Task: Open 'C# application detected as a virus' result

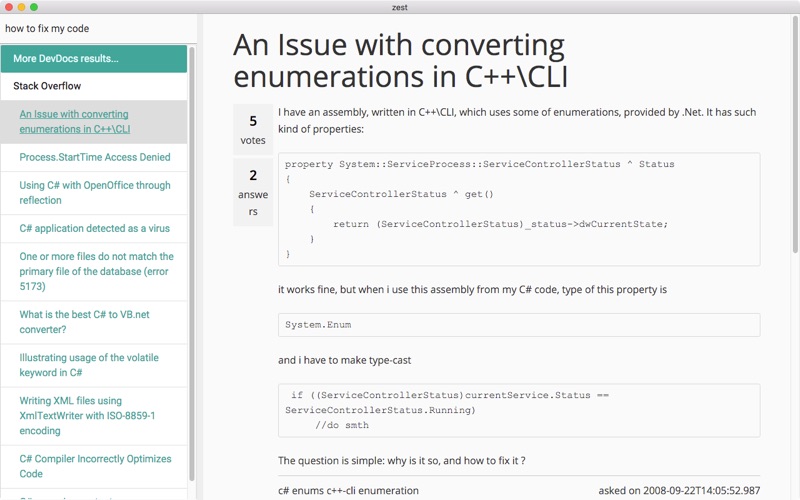Action: coord(94,229)
